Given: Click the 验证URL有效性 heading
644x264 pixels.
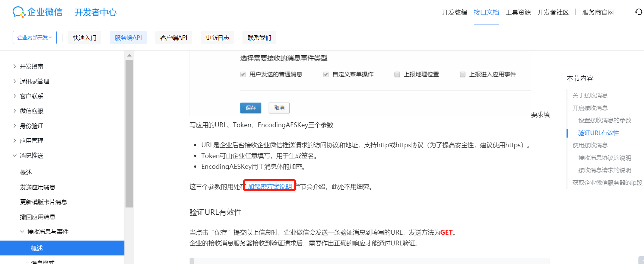Looking at the screenshot, I should 215,212.
